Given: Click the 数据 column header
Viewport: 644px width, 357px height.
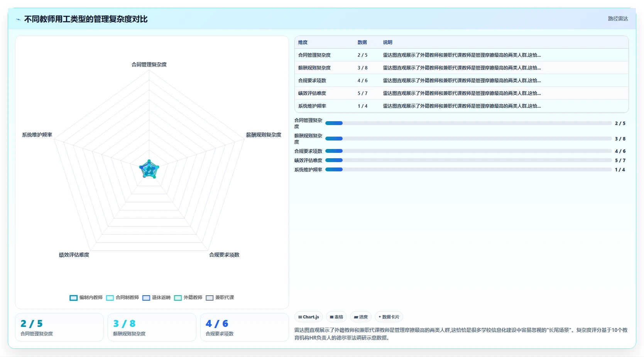Looking at the screenshot, I should click(x=362, y=42).
